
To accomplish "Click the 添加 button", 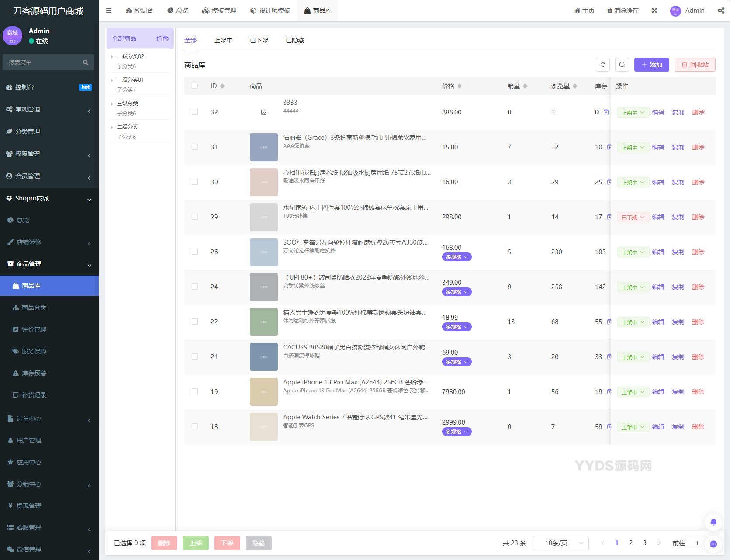I will 651,65.
